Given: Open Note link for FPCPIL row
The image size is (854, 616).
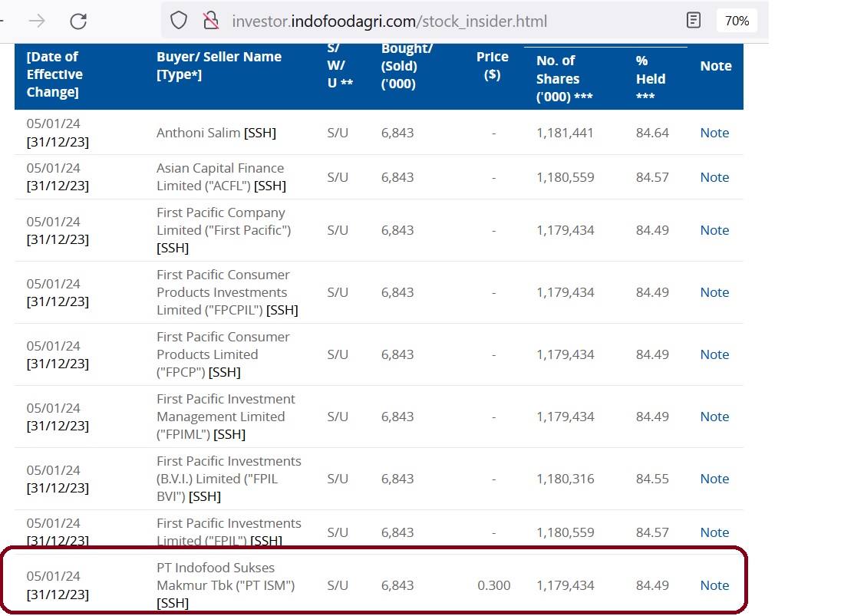Looking at the screenshot, I should pyautogui.click(x=714, y=292).
